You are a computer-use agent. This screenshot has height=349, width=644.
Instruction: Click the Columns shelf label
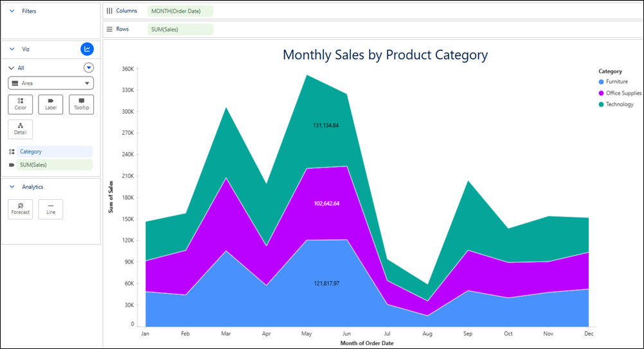(127, 11)
